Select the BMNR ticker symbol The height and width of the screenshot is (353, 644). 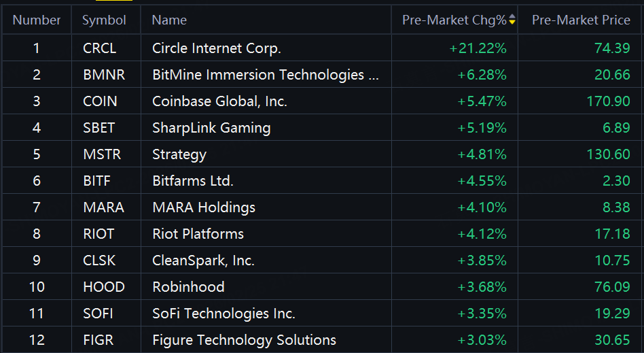[104, 74]
